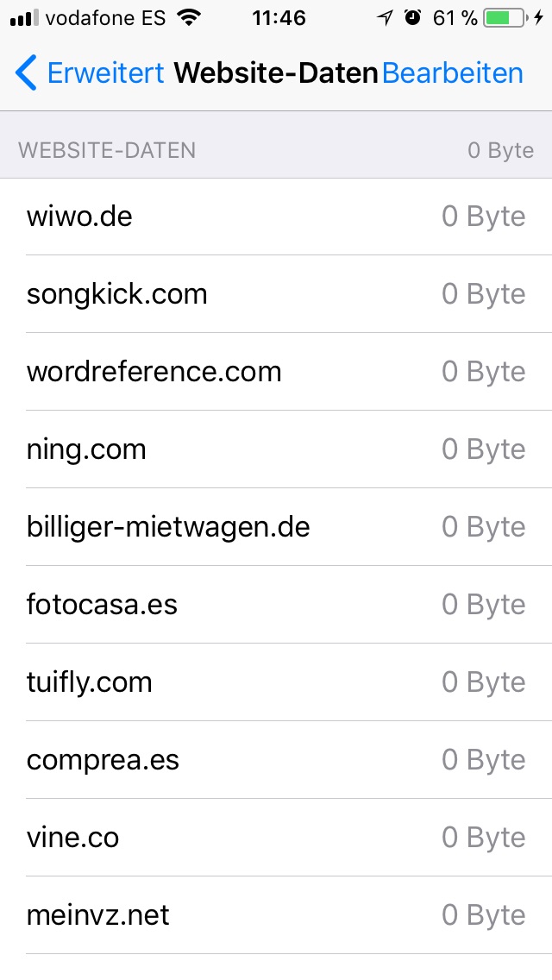Tap the Website-Daten page title
552x980 pixels.
(276, 73)
